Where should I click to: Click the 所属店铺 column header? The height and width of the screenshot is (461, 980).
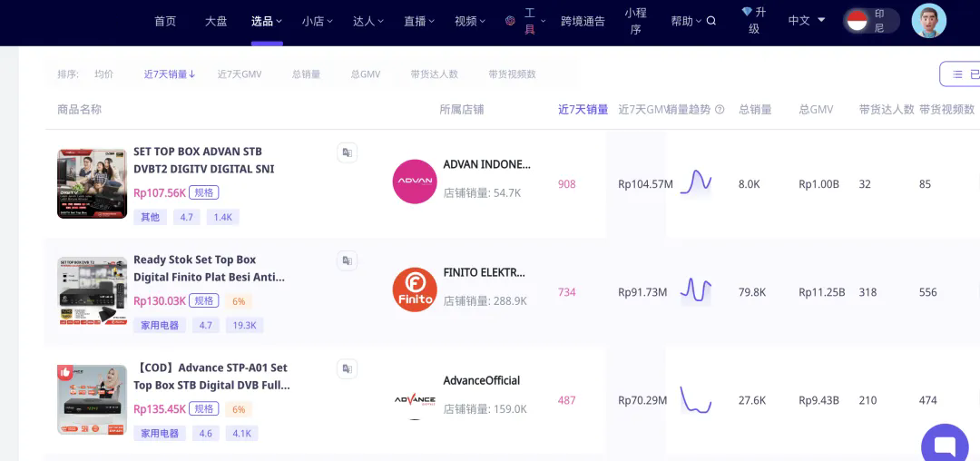461,109
